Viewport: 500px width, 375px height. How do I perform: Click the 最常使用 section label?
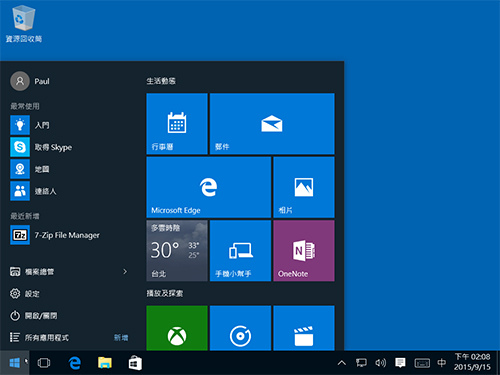click(x=25, y=106)
